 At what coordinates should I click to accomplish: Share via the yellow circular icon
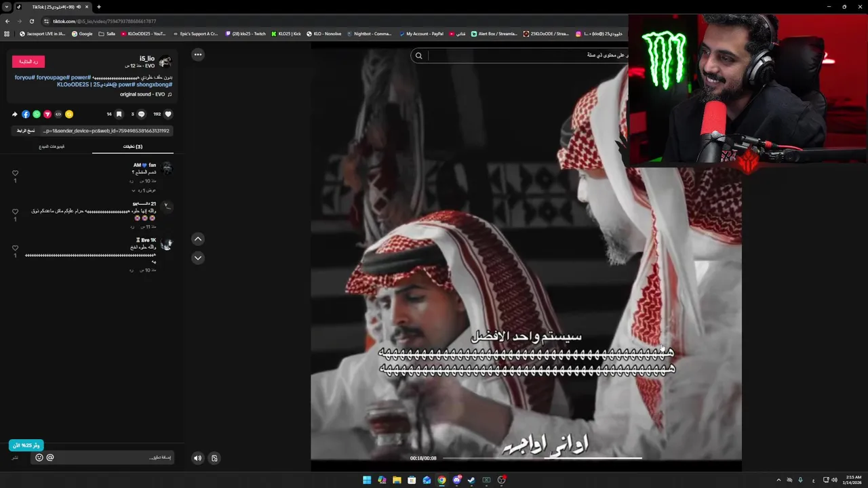(69, 114)
